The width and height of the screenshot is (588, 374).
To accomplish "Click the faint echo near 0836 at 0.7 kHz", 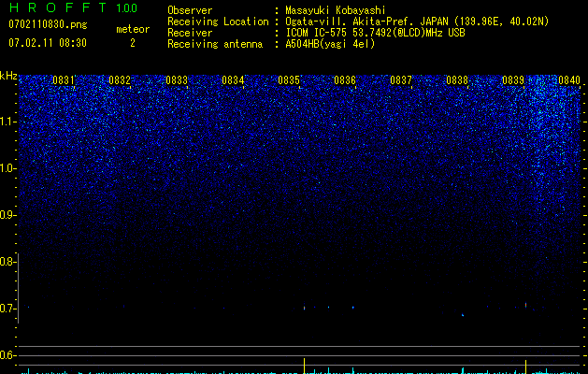I will click(x=352, y=308).
